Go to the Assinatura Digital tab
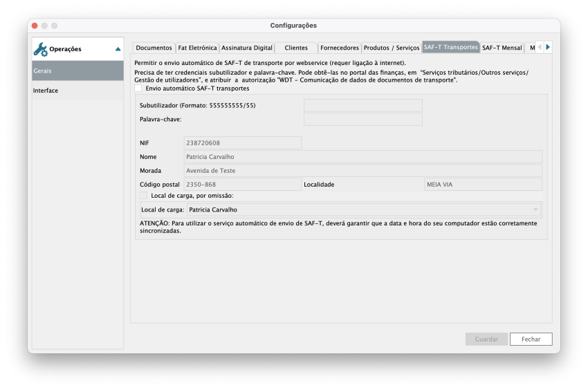Viewport: 588px width, 390px height. pyautogui.click(x=246, y=48)
